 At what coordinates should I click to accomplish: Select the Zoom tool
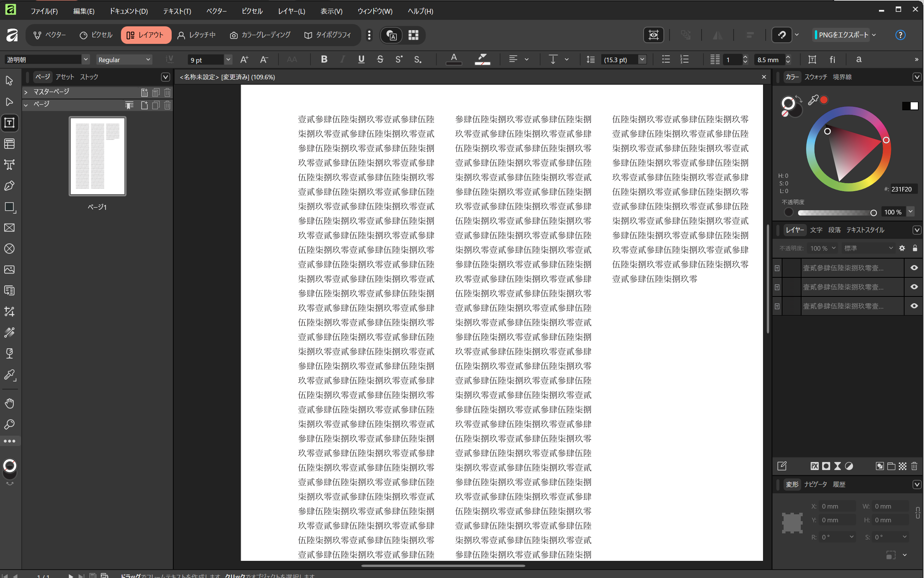(10, 424)
